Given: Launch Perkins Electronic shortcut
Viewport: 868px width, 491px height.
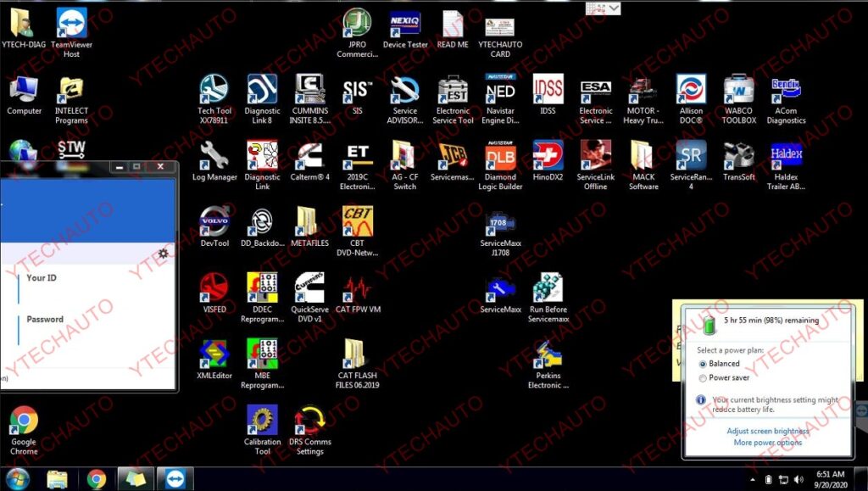Looking at the screenshot, I should pyautogui.click(x=548, y=364).
